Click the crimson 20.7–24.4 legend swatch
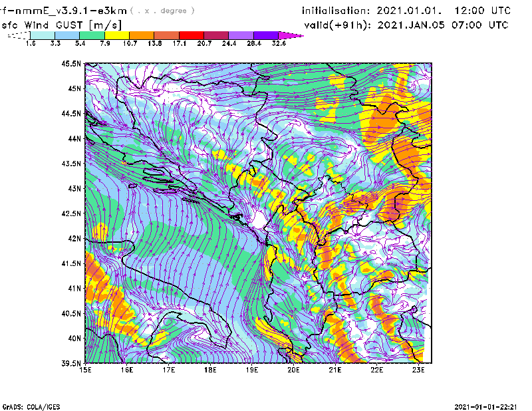 216,35
